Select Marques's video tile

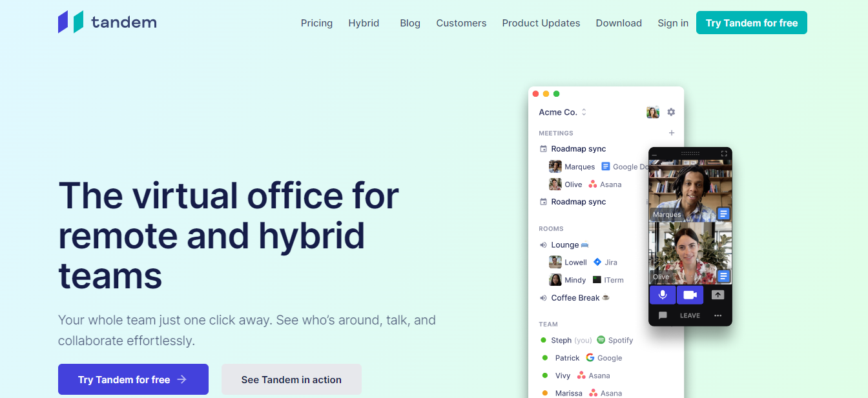pyautogui.click(x=690, y=190)
